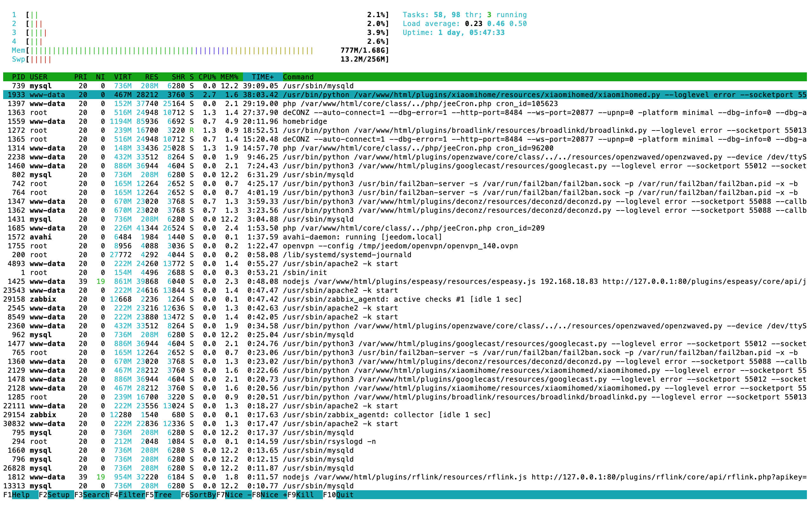Select the espeasy.js nodejs process
The image size is (812, 508).
405,282
